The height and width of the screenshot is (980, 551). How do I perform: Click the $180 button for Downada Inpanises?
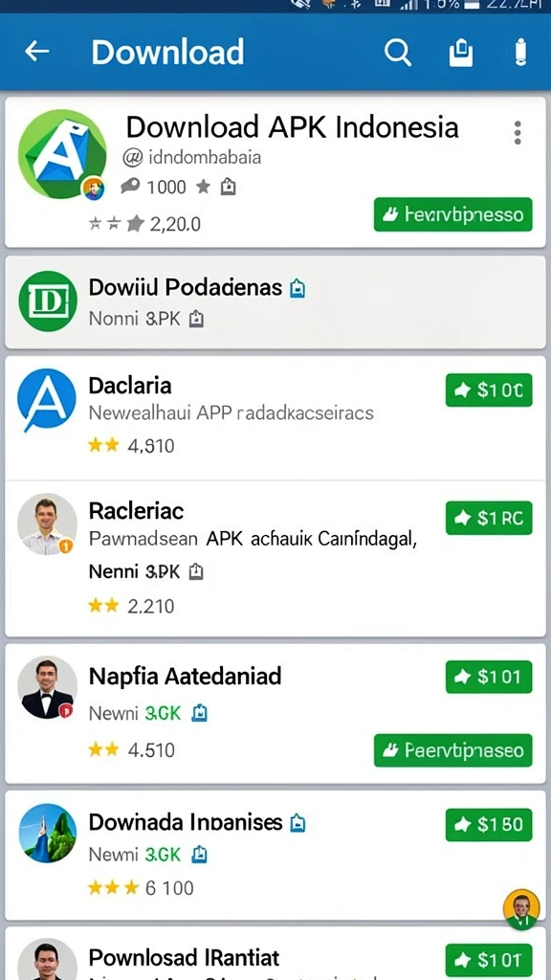[x=489, y=824]
